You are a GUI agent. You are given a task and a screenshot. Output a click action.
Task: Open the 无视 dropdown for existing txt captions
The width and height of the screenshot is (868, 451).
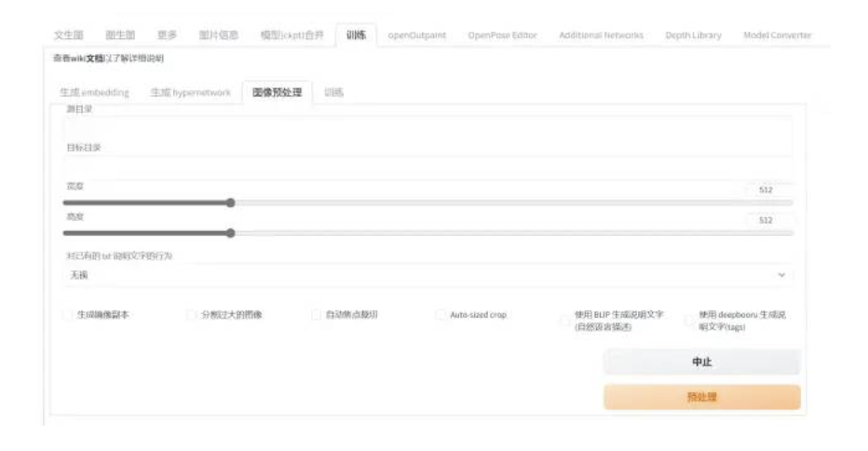point(427,275)
